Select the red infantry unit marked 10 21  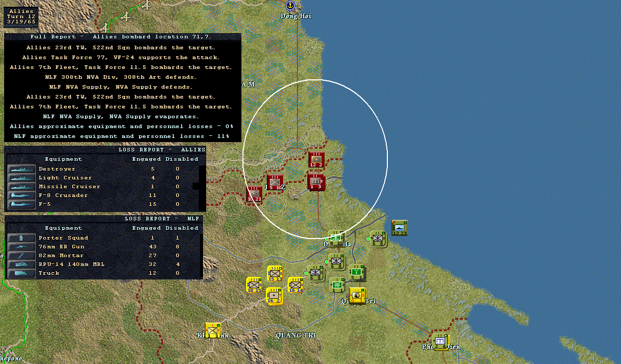254,194
